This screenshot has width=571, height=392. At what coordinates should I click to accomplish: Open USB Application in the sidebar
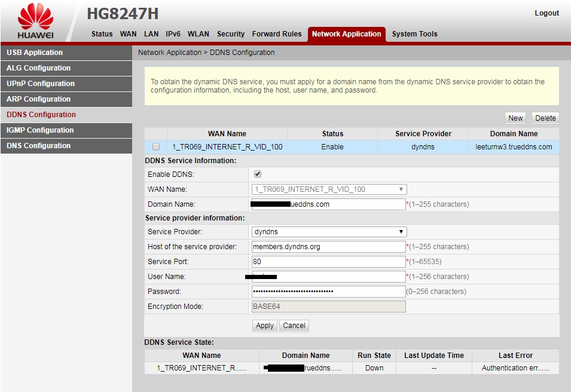66,53
